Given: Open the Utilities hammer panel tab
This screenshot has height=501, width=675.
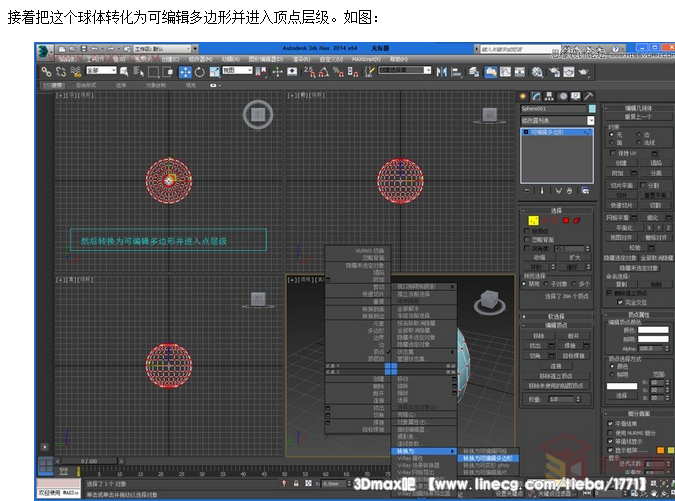Looking at the screenshot, I should coord(588,96).
